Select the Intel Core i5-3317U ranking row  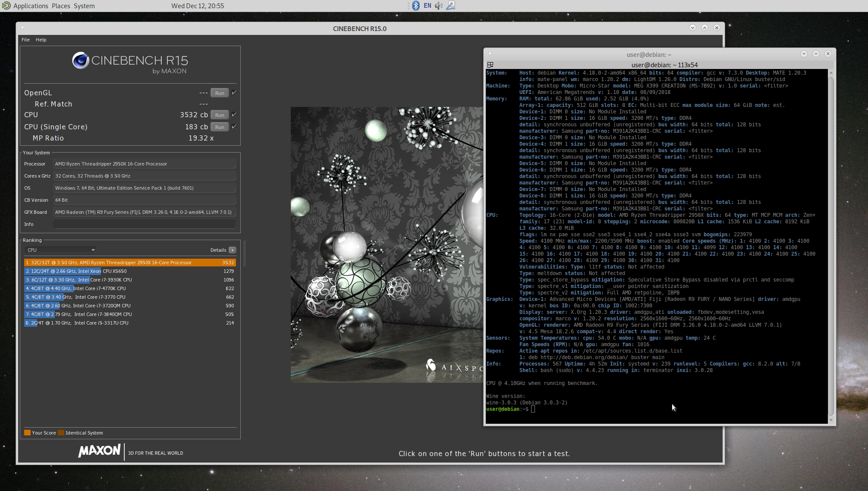point(130,323)
